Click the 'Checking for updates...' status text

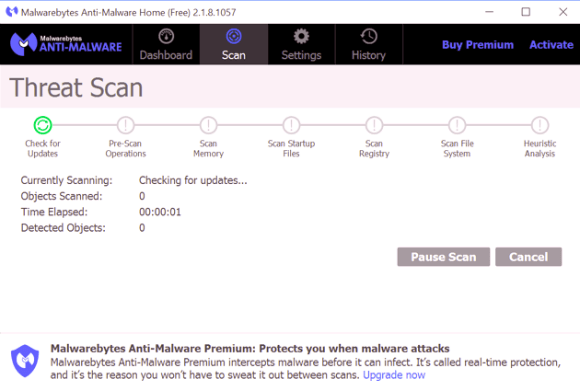[x=193, y=181]
